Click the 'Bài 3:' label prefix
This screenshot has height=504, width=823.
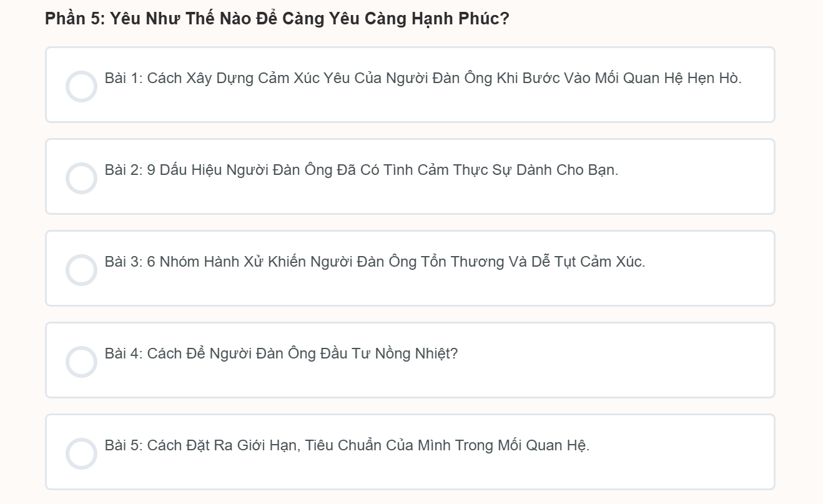(x=124, y=262)
